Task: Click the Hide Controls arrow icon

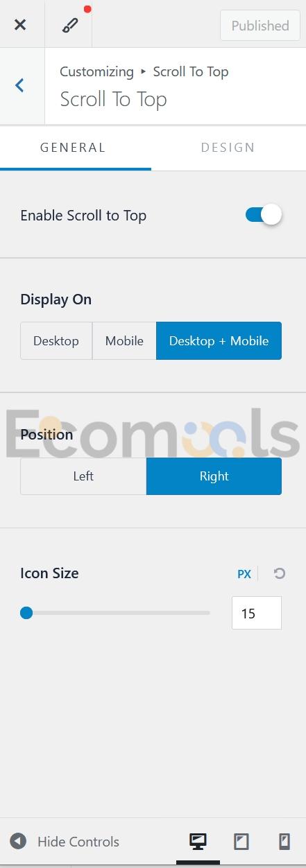Action: coord(19,842)
